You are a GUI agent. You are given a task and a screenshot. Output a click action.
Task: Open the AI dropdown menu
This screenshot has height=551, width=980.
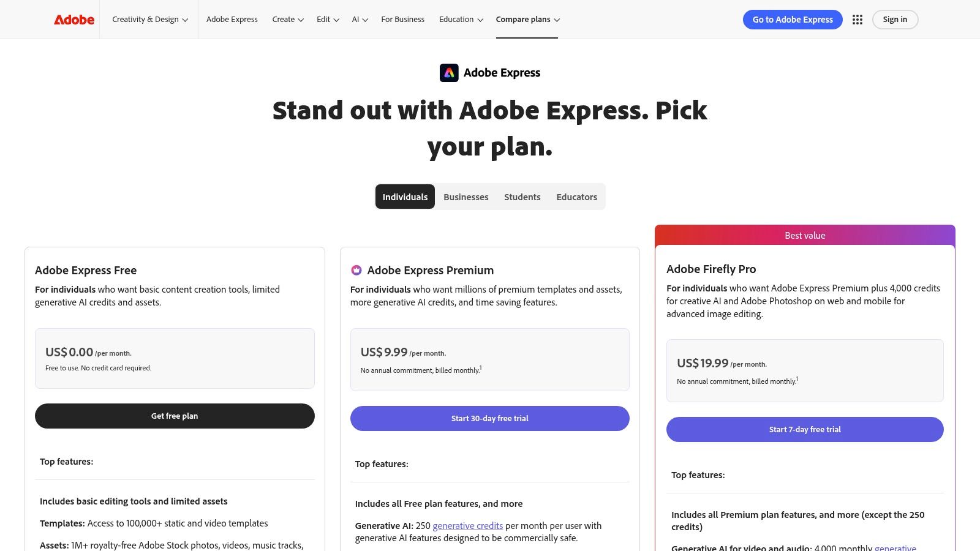point(359,19)
